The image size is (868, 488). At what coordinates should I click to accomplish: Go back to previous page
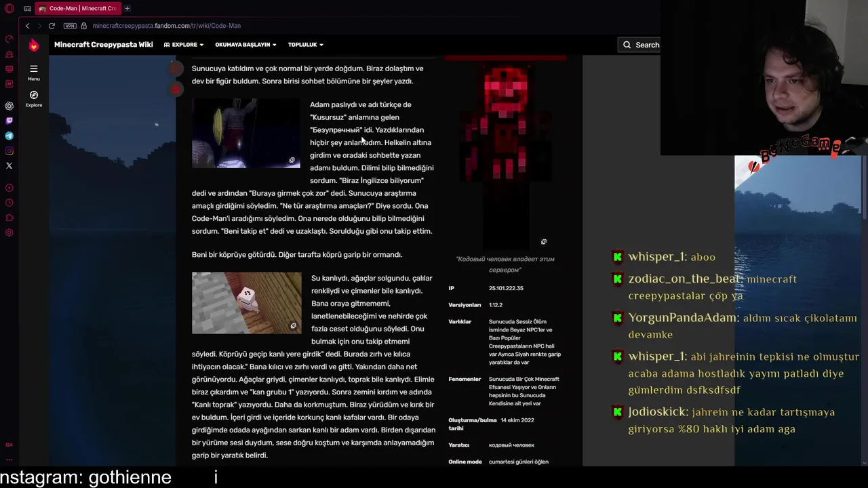click(x=27, y=26)
